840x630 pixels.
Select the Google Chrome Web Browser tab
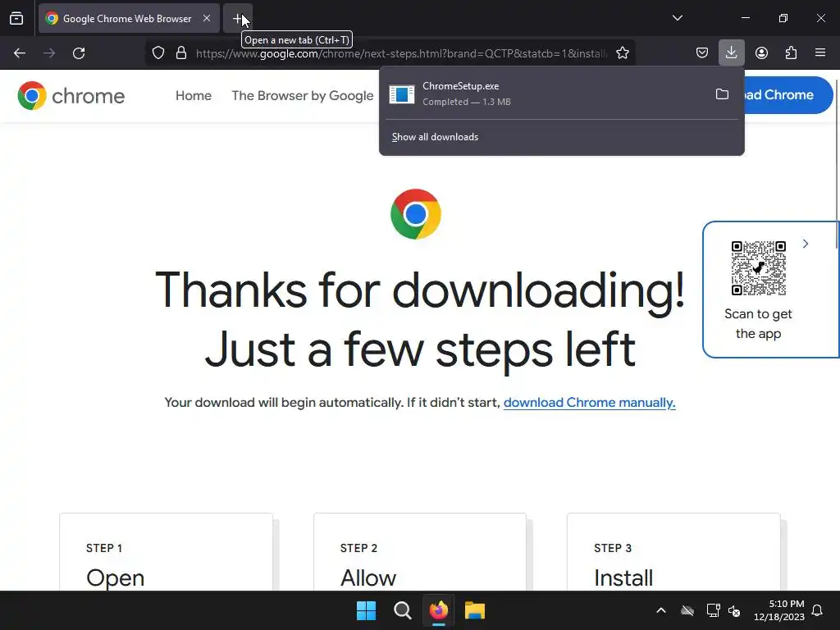(x=129, y=19)
